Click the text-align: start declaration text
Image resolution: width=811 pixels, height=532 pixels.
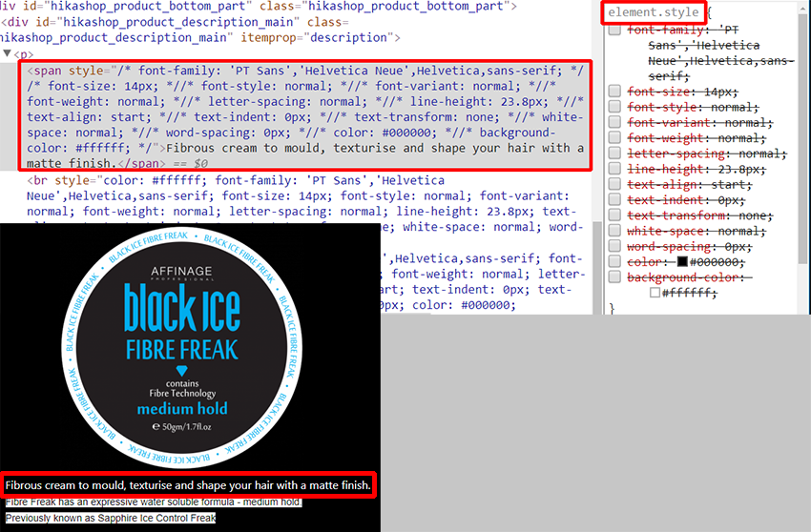tap(690, 185)
